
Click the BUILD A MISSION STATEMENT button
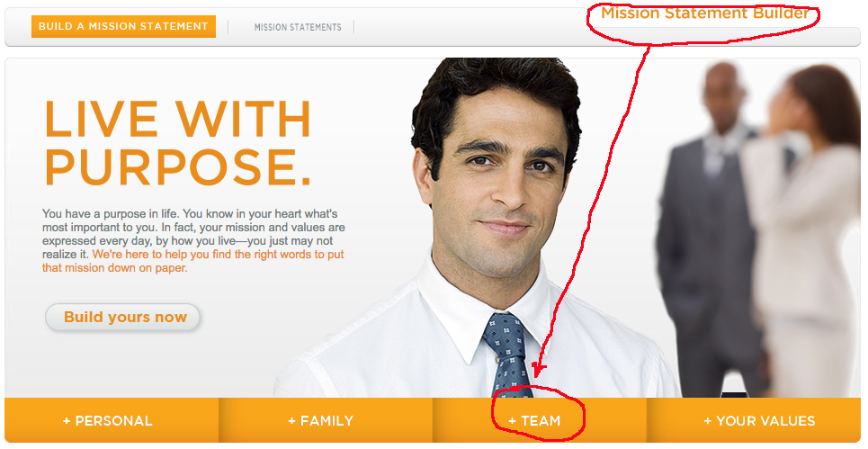pos(123,27)
